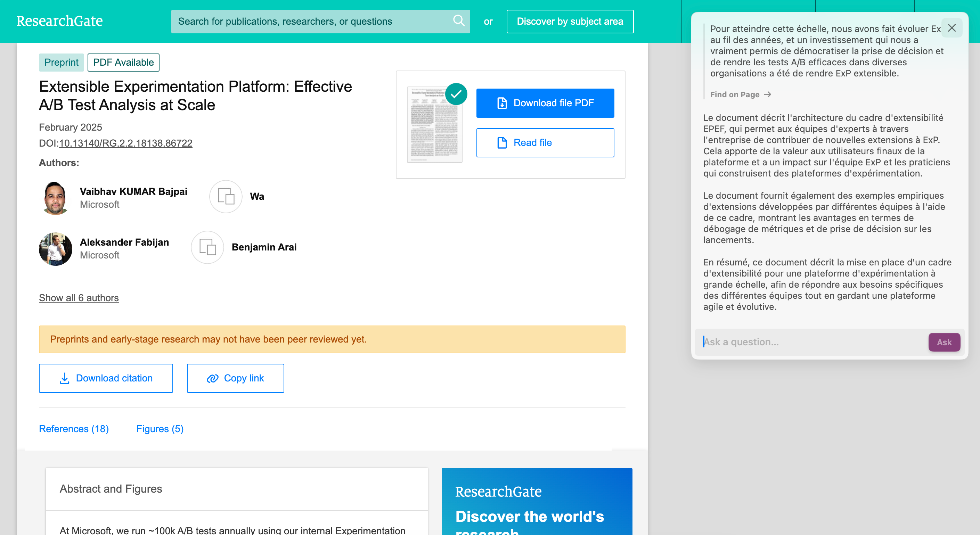Open the Read file button

click(x=545, y=142)
